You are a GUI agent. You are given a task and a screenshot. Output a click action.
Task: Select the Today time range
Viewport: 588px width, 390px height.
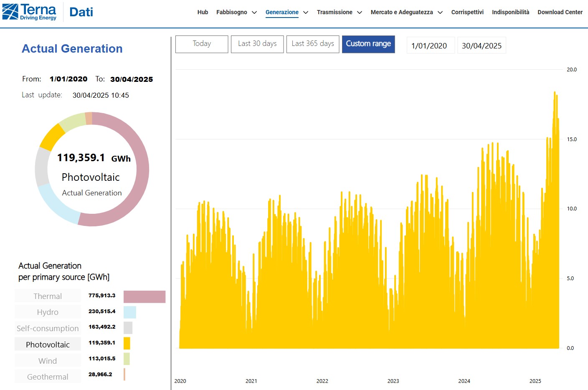tap(202, 44)
